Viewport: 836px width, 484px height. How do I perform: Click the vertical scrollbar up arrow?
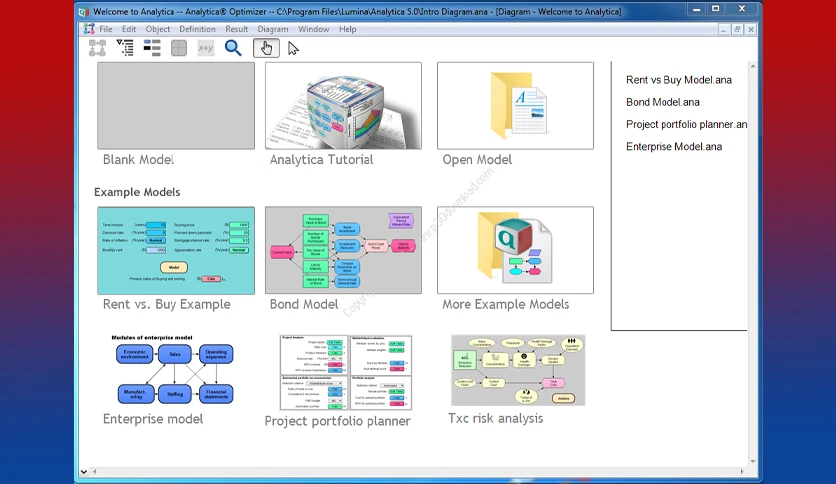click(x=753, y=66)
